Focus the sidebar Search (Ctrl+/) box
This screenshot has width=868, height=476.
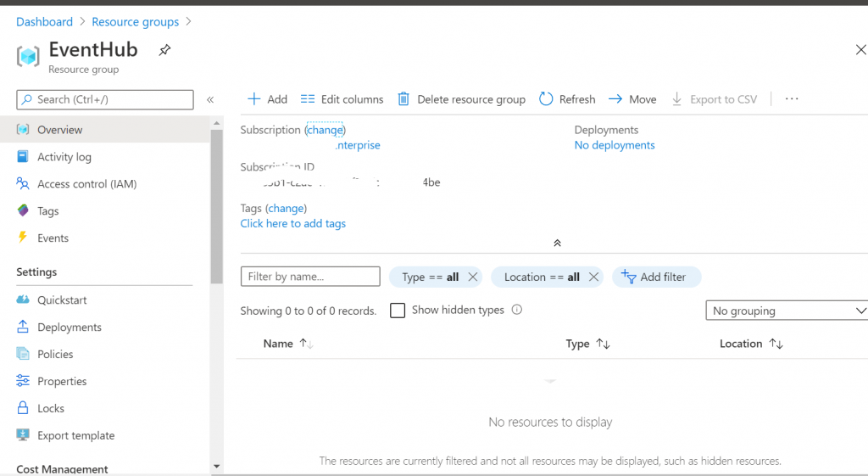[105, 100]
